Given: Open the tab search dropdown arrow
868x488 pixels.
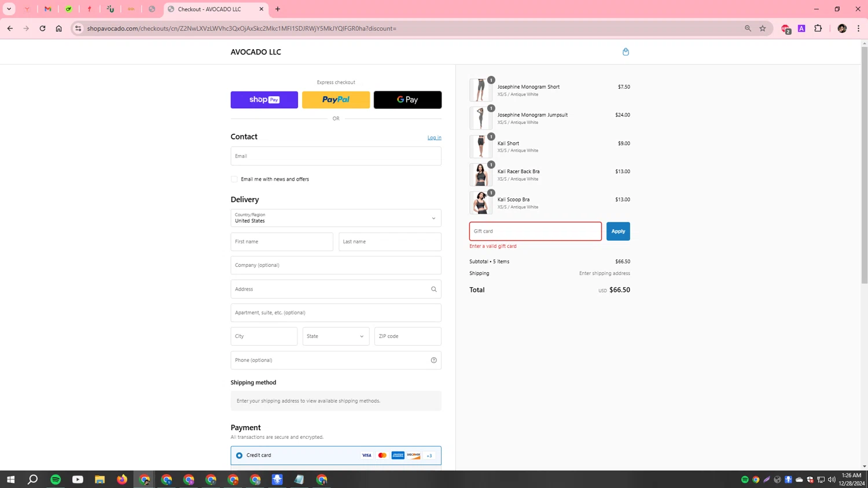Looking at the screenshot, I should 9,9.
